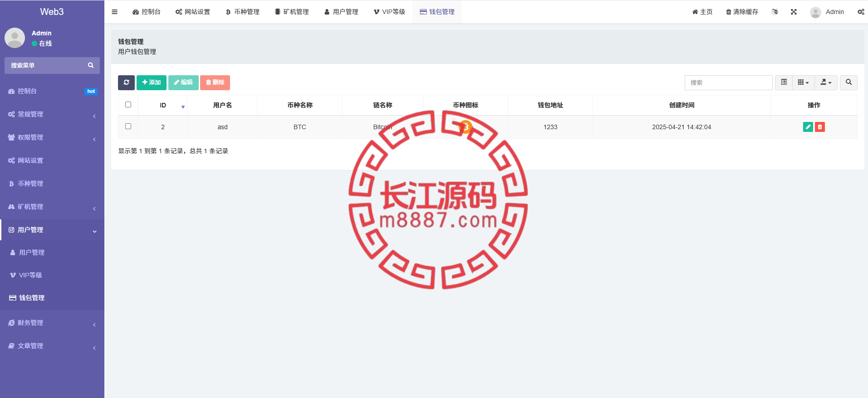
Task: Click the refresh table button
Action: (x=126, y=83)
